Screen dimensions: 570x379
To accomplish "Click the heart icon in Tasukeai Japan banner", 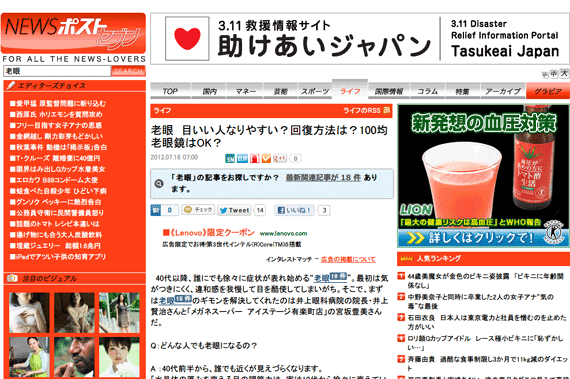I will 187,38.
